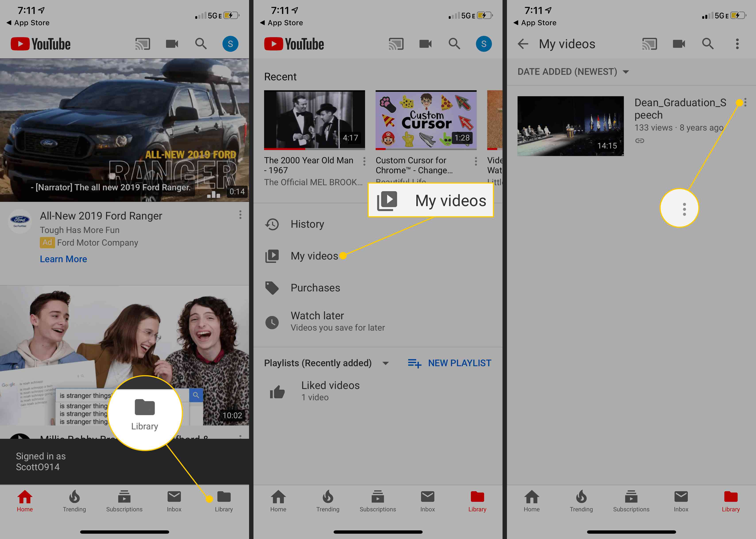The width and height of the screenshot is (756, 539).
Task: Tap Subscriptions tab in middle phone screen
Action: (378, 501)
